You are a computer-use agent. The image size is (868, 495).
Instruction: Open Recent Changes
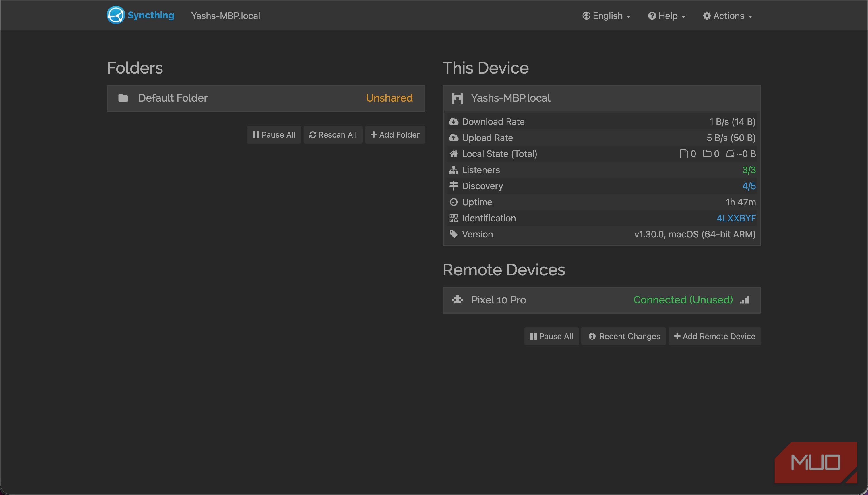pos(623,336)
